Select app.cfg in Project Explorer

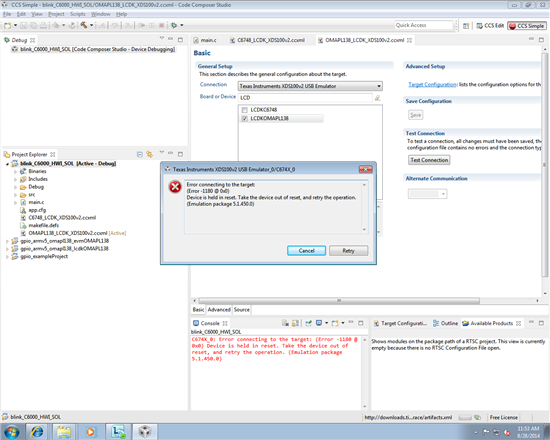(37, 210)
